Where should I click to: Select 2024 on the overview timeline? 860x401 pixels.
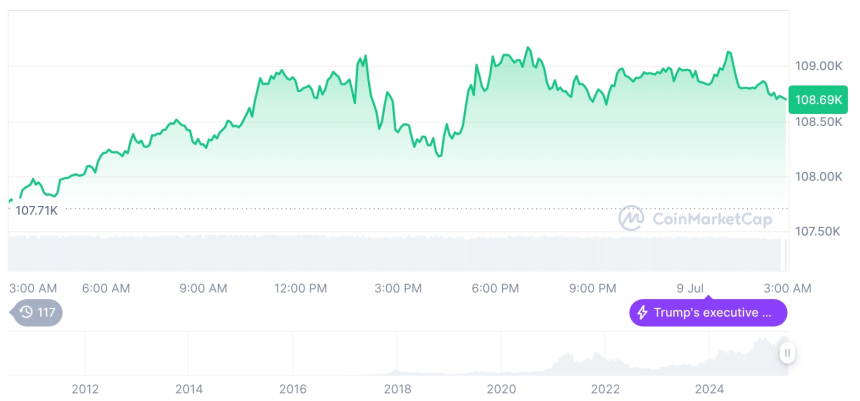[x=709, y=388]
